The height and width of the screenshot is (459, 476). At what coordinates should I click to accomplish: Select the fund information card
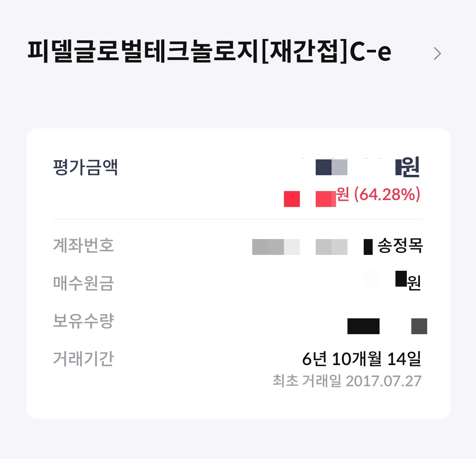coord(238,272)
